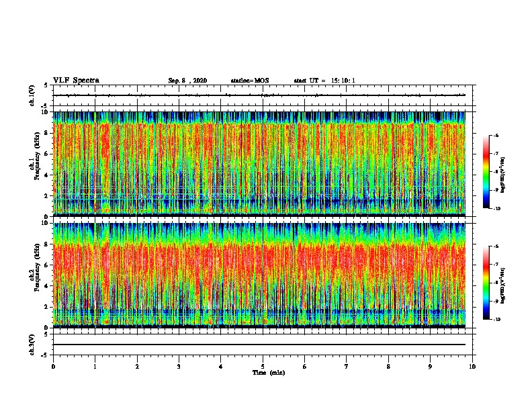The height and width of the screenshot is (411, 532).
Task: Click inside the ch.1 spectrogram panel
Action: 259,164
